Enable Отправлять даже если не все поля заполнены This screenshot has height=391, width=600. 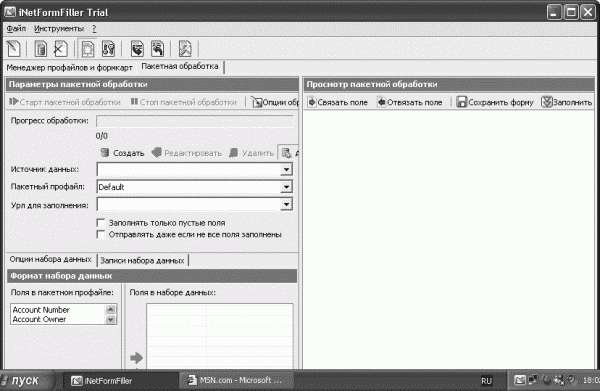pyautogui.click(x=101, y=234)
